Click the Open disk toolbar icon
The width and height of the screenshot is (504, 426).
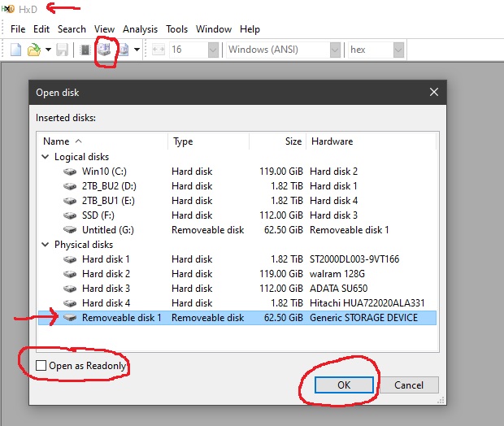coord(104,50)
